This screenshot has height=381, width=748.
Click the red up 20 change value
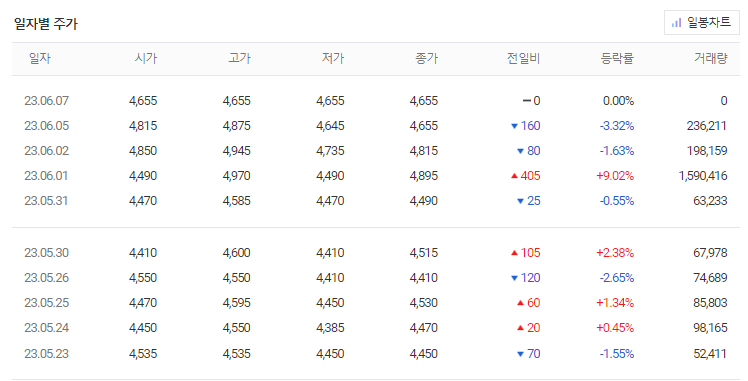pyautogui.click(x=529, y=328)
